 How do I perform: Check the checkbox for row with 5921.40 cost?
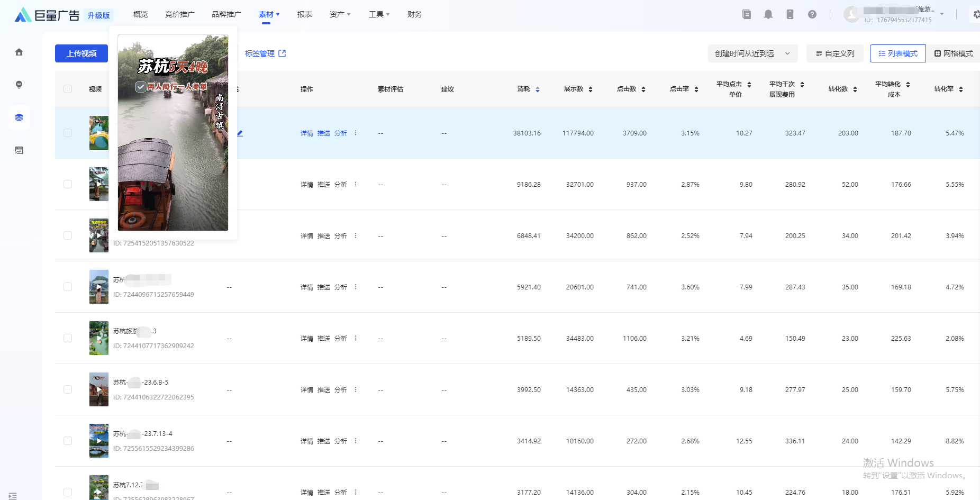pyautogui.click(x=68, y=287)
